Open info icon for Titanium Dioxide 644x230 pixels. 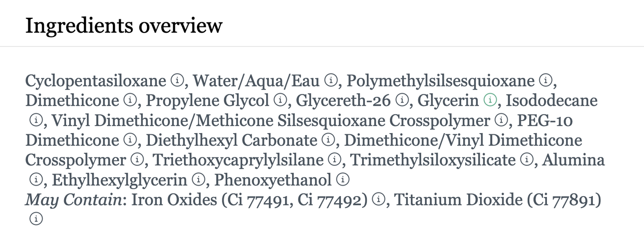pyautogui.click(x=36, y=219)
